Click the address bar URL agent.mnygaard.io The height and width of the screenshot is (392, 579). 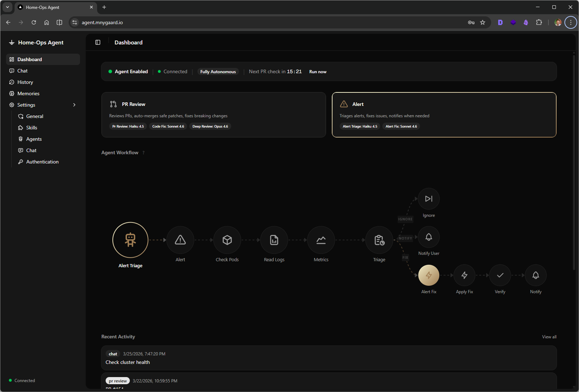point(102,22)
